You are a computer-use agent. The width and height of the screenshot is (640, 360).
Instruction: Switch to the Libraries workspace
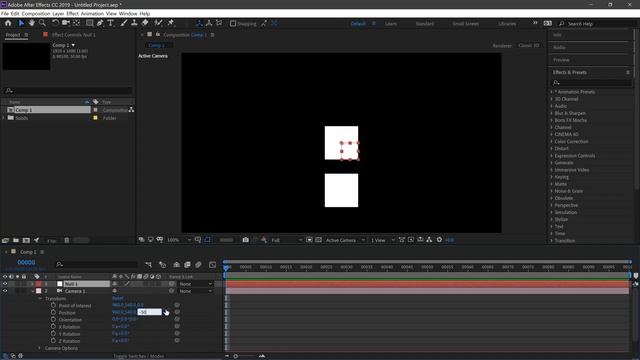click(x=507, y=24)
